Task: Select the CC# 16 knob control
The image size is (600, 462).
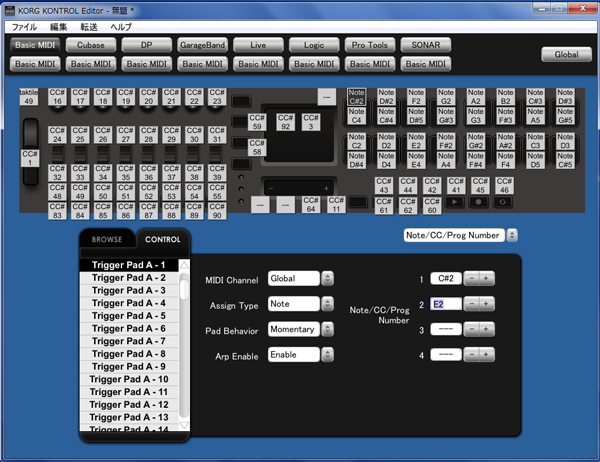Action: 57,97
